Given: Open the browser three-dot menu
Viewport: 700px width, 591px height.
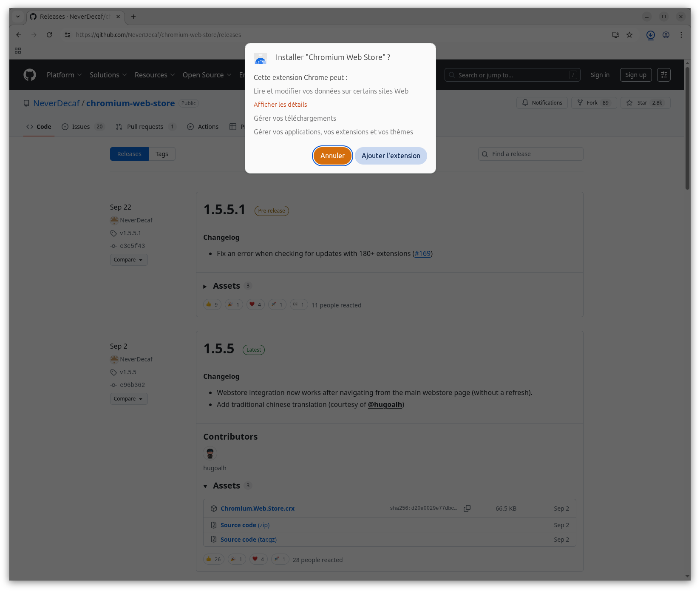Looking at the screenshot, I should pos(681,35).
